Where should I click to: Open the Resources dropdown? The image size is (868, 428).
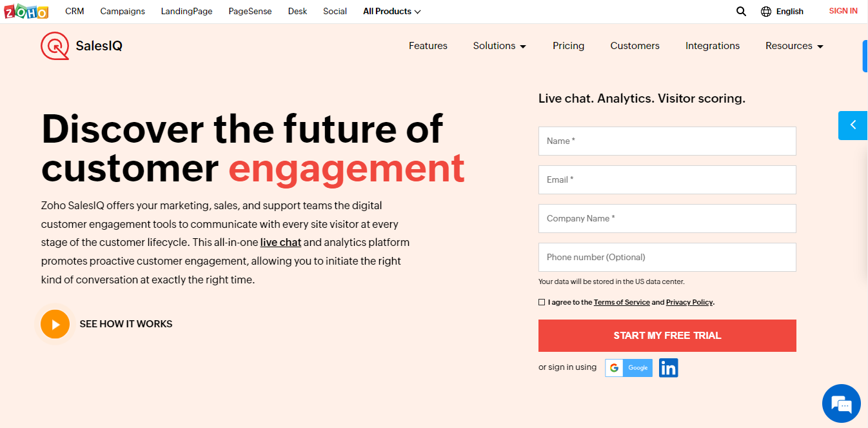[794, 46]
